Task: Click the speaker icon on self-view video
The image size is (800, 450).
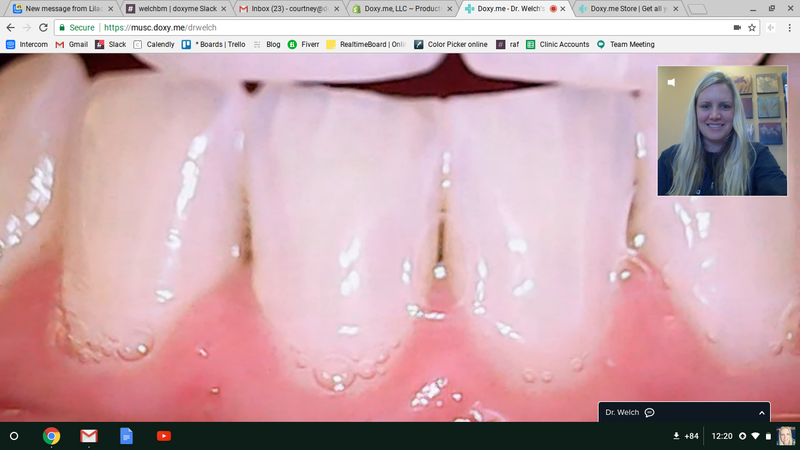Action: (671, 82)
